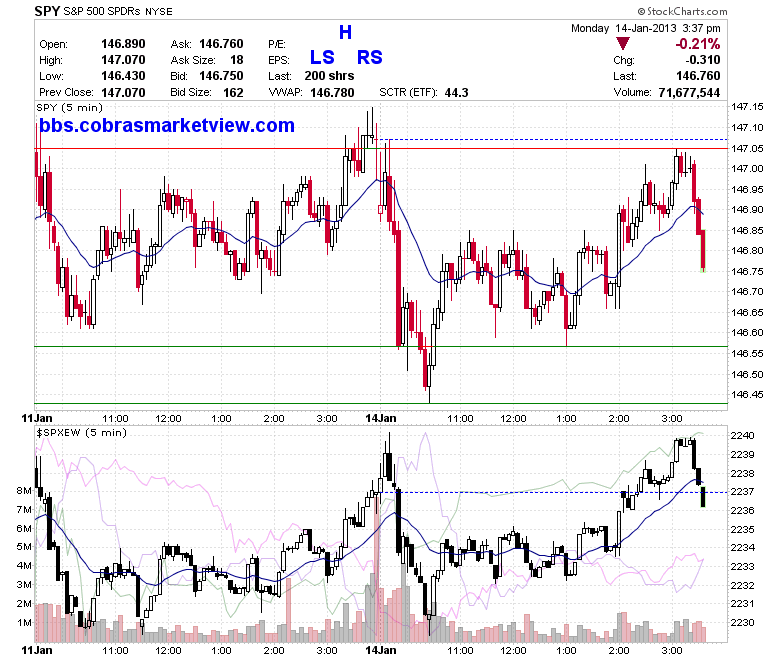Click the 146.45 price axis label
This screenshot has height=659, width=780.
747,394
